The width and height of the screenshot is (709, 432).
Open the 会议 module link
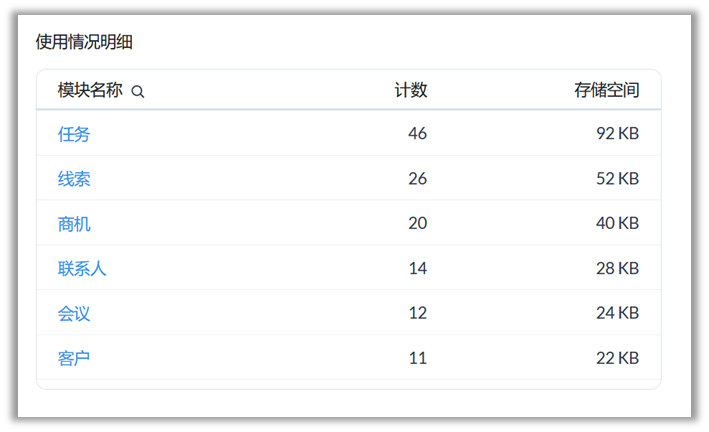74,313
